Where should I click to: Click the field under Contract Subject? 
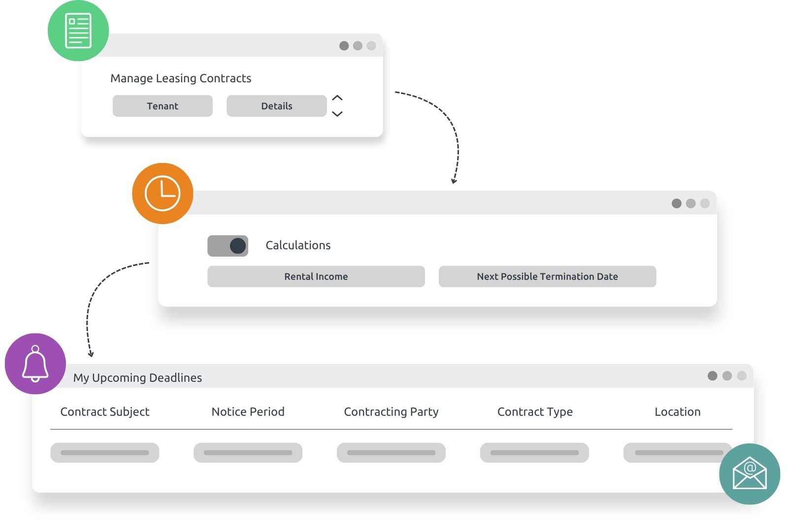104,453
